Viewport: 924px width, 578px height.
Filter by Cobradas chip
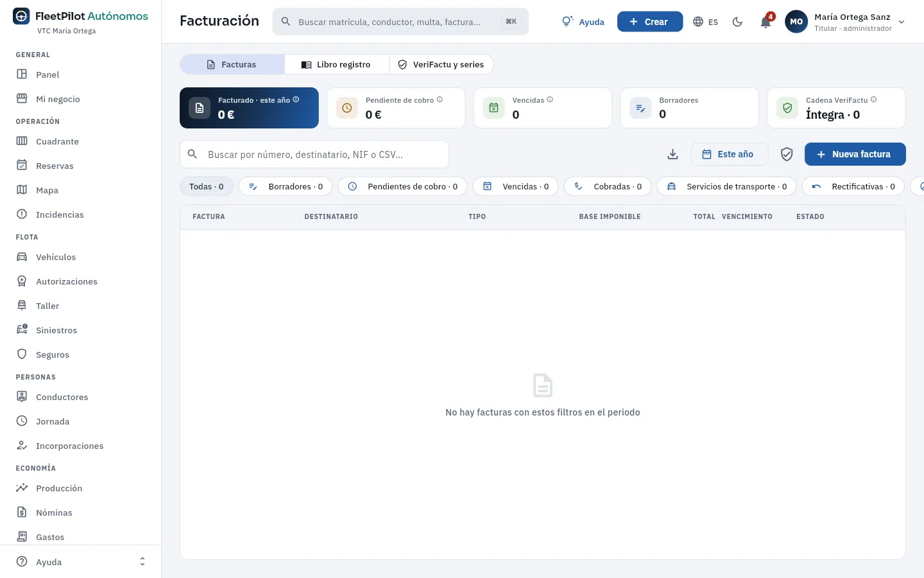point(608,186)
